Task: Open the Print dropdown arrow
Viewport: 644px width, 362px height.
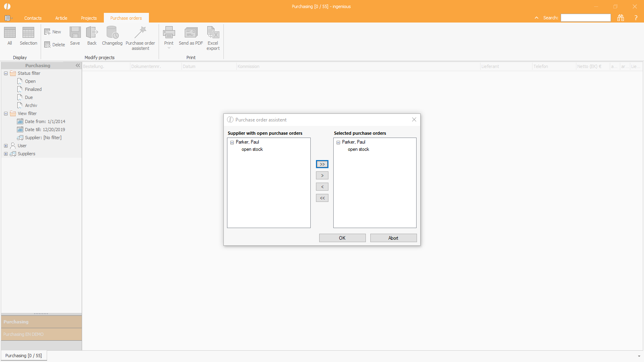Action: pyautogui.click(x=169, y=48)
